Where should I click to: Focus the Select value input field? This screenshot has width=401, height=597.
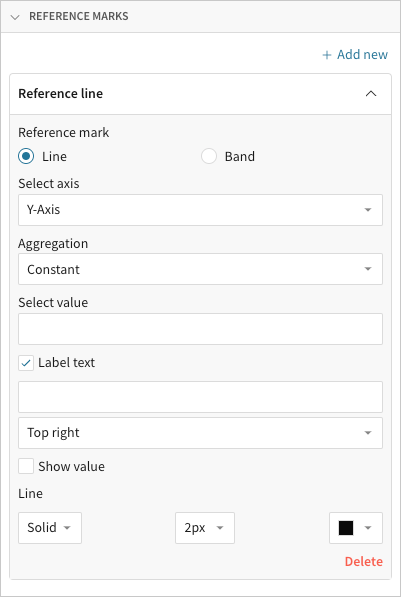[x=200, y=329]
